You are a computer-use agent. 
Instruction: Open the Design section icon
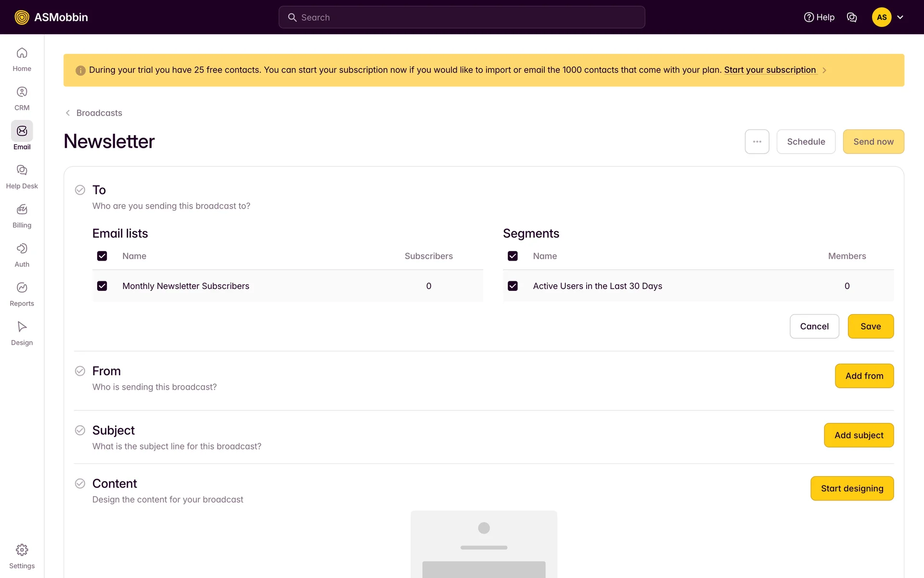pyautogui.click(x=22, y=327)
